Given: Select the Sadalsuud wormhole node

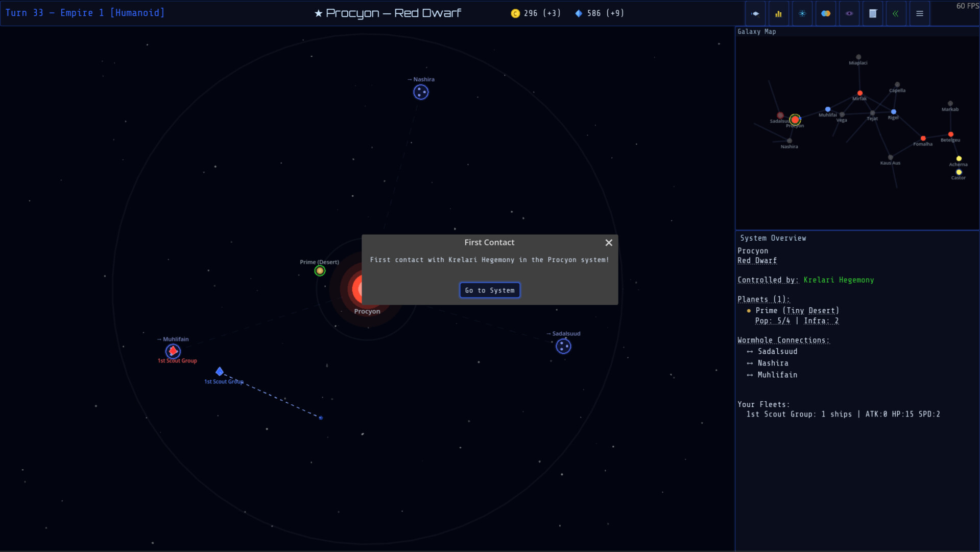Looking at the screenshot, I should (563, 347).
